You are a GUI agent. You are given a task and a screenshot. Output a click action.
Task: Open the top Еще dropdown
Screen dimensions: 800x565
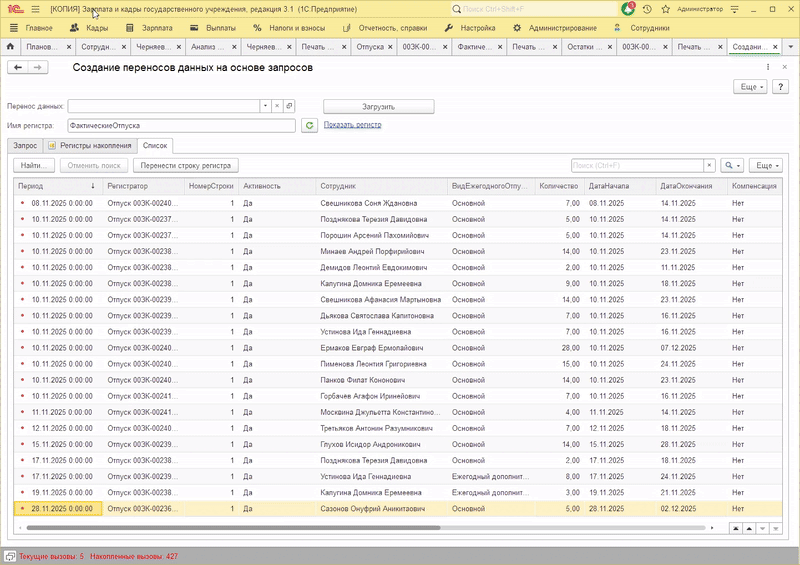click(752, 87)
